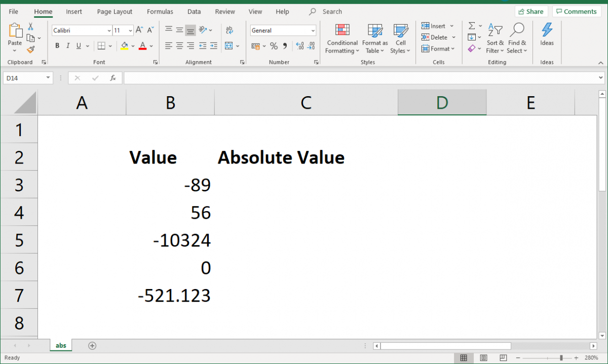Apply the Borders button

tap(101, 46)
